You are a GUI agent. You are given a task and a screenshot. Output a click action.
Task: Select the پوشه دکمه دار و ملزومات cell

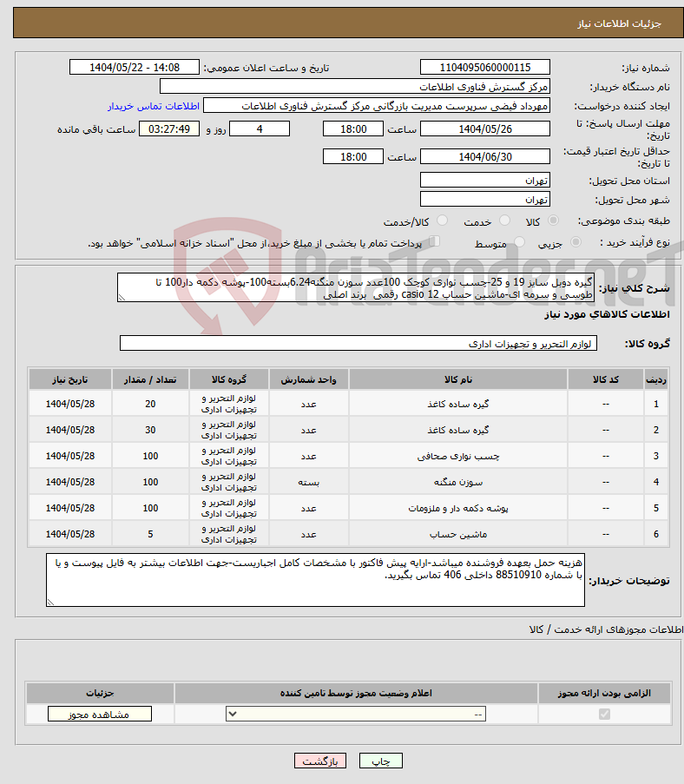(x=458, y=508)
